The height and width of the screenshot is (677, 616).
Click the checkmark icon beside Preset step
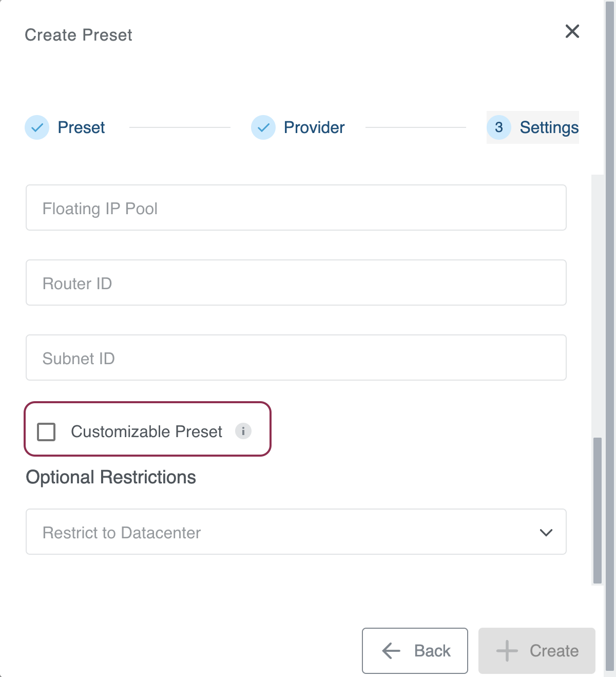click(36, 127)
